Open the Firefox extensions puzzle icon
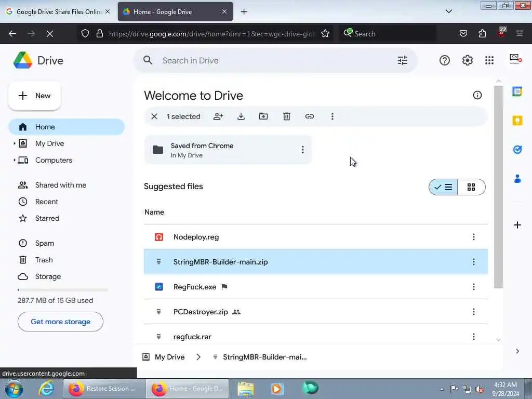Viewport: 532px width, 399px height. (x=482, y=34)
